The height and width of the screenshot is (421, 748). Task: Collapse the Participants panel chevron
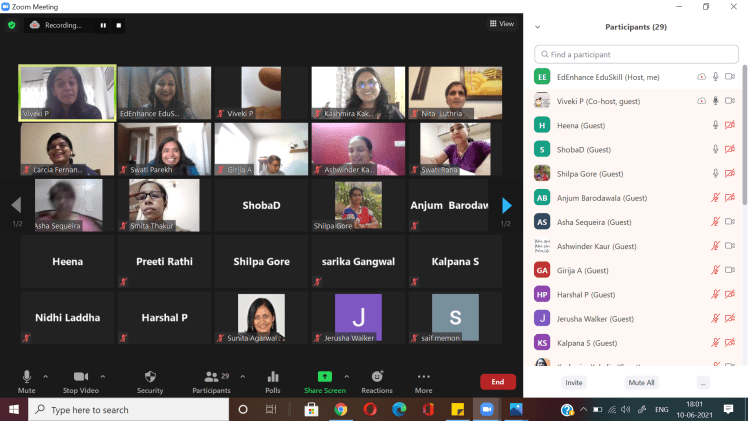click(x=538, y=27)
